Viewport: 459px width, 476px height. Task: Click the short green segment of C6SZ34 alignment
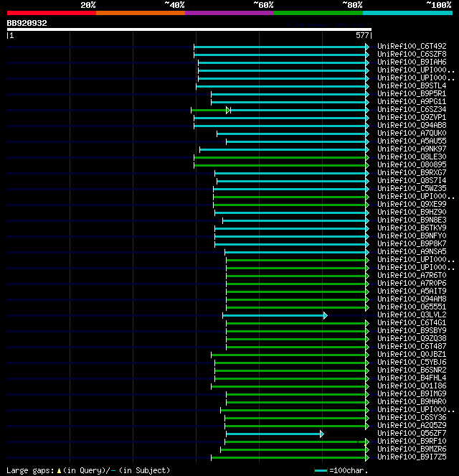coord(209,110)
